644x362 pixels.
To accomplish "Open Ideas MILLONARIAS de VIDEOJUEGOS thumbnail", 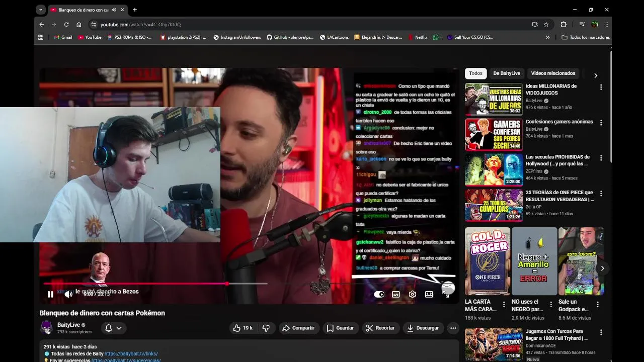I will [494, 99].
